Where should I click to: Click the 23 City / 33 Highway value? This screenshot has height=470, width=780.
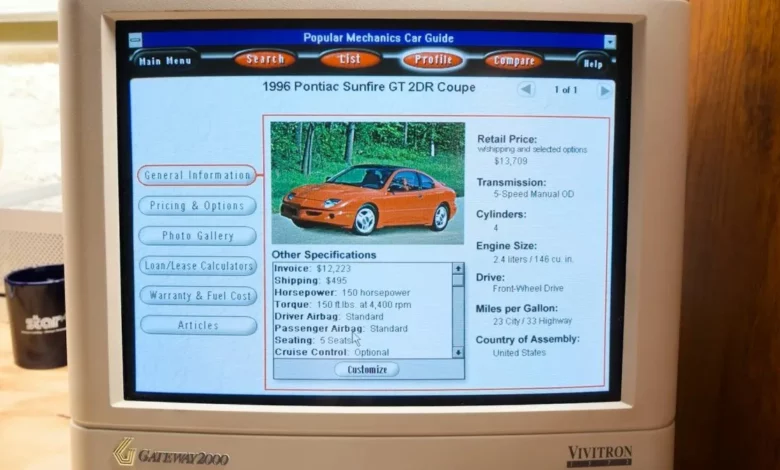[532, 321]
